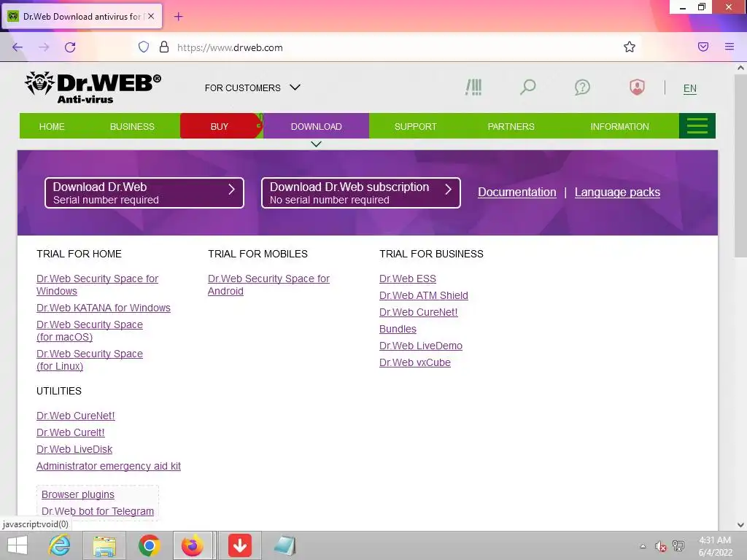Launch Google Chrome from taskbar
Screen dimensions: 747x560
[149, 545]
